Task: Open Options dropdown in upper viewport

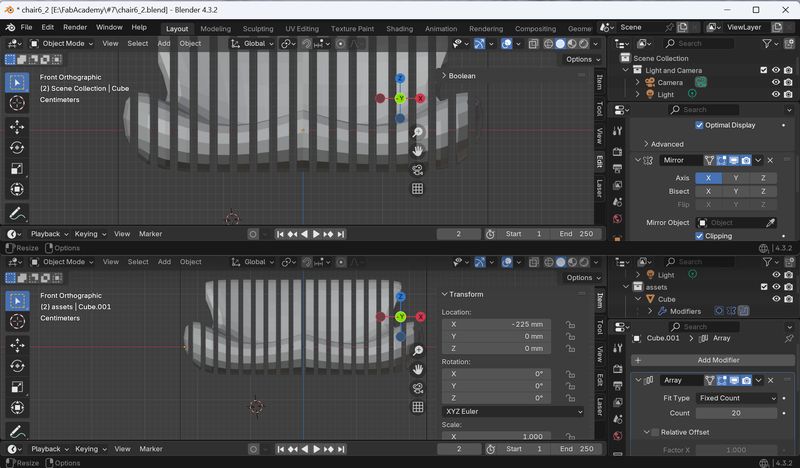Action: click(583, 60)
